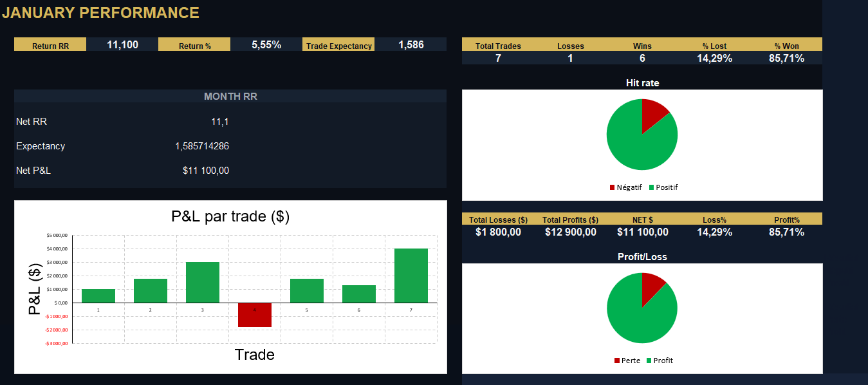This screenshot has width=868, height=385.
Task: Select the $12 900,00 total profits value
Action: tap(570, 232)
